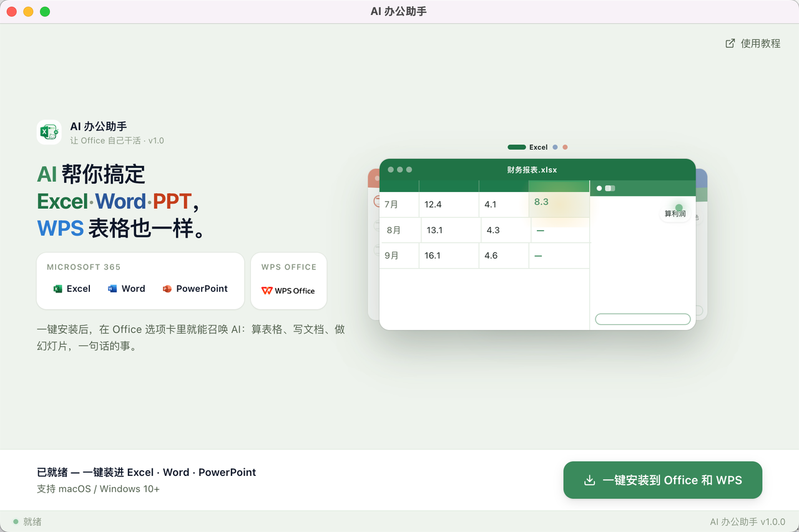The width and height of the screenshot is (799, 532).
Task: Switch to the blue carousel dot slide
Action: 556,147
